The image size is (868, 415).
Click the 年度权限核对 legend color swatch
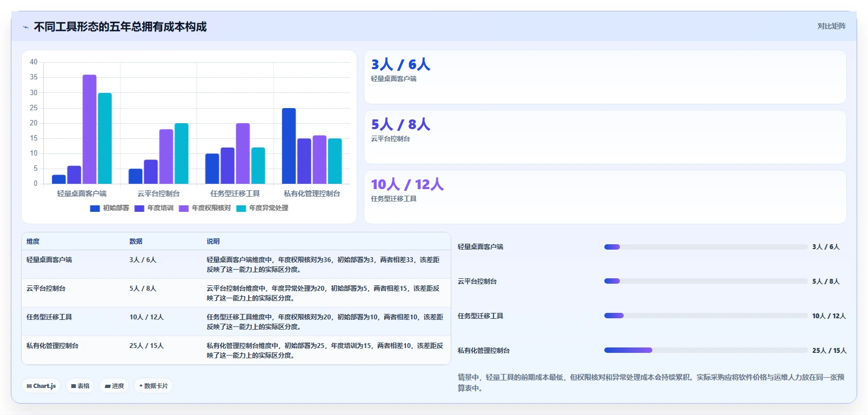coord(184,209)
